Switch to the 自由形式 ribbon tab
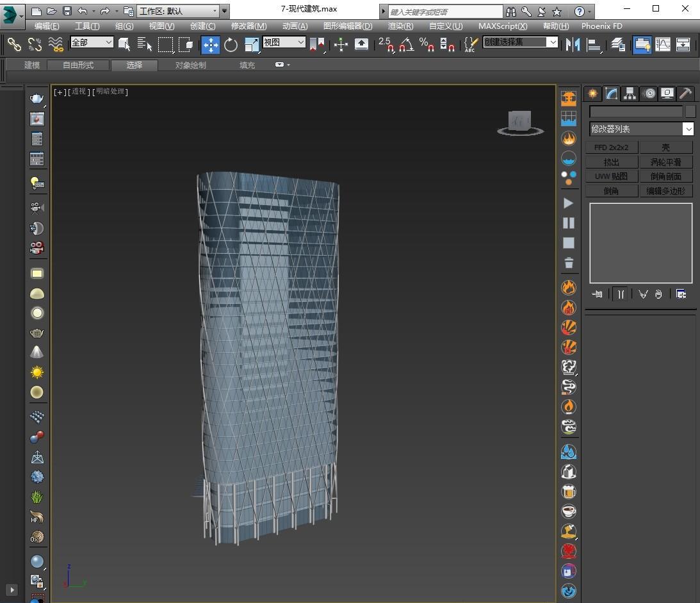The height and width of the screenshot is (603, 700). click(78, 65)
